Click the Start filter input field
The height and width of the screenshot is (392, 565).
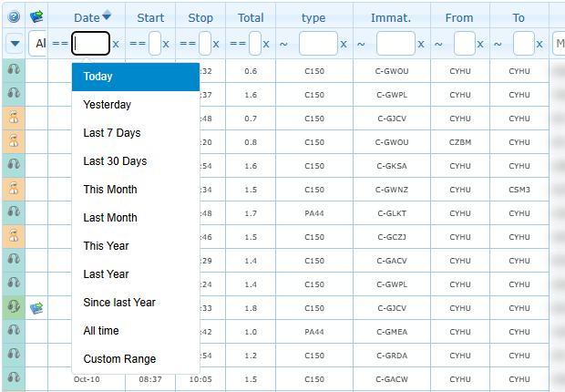[155, 43]
